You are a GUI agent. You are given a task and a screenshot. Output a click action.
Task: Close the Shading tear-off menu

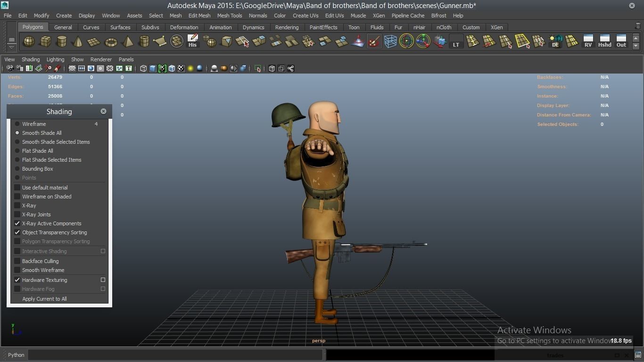click(103, 111)
